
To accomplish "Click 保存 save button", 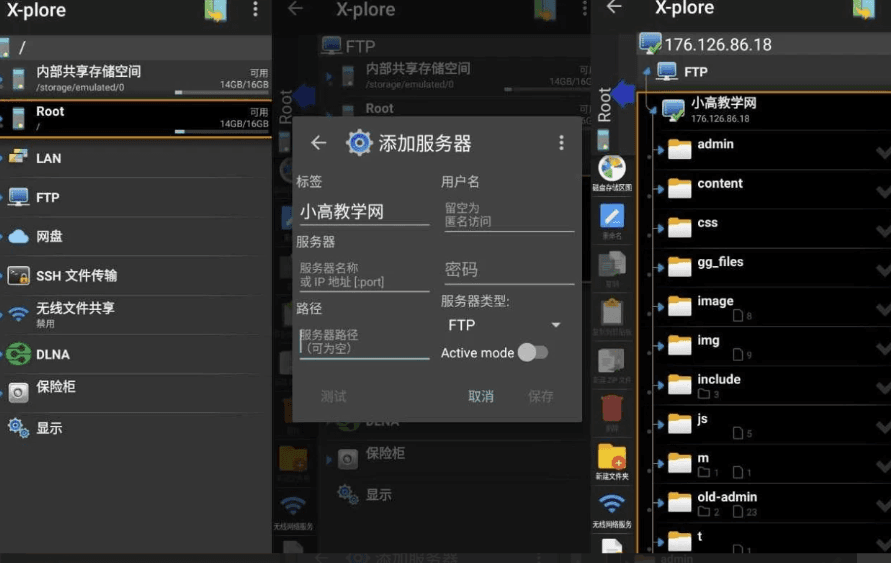I will (540, 396).
